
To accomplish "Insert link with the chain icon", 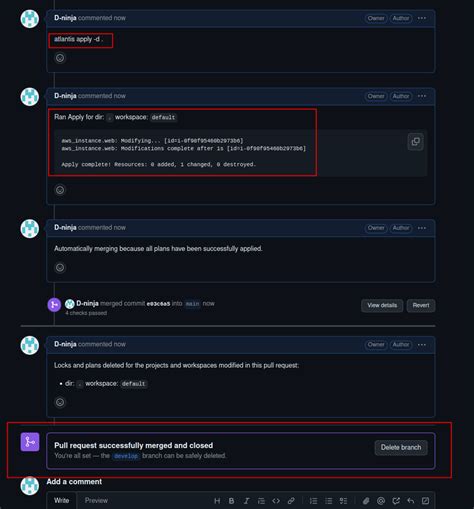I will tap(291, 501).
